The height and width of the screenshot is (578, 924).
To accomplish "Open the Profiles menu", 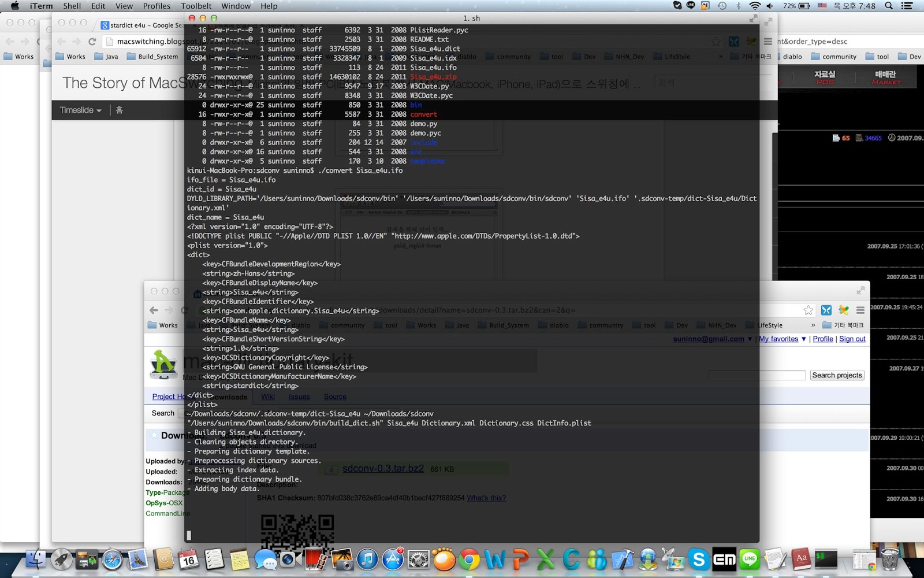I will click(157, 6).
